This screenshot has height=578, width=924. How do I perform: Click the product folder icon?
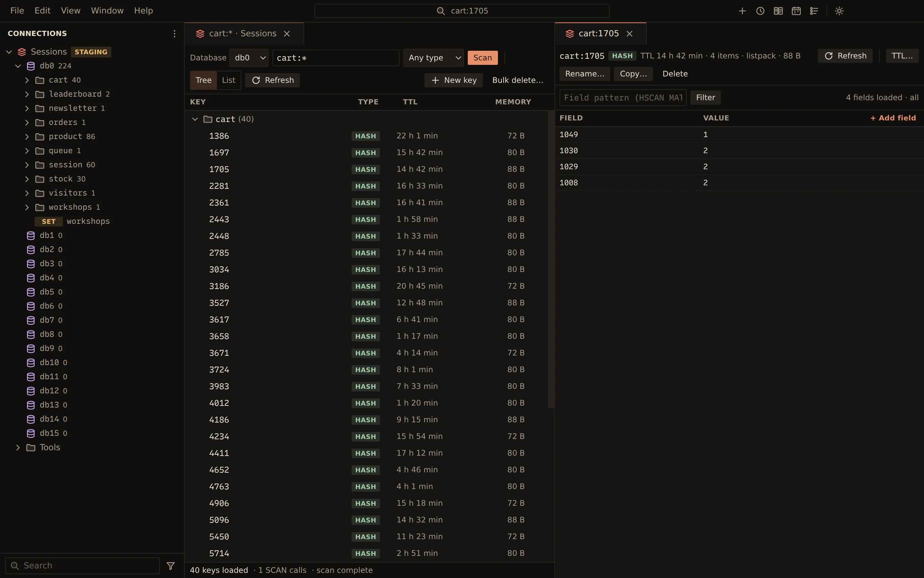[40, 136]
